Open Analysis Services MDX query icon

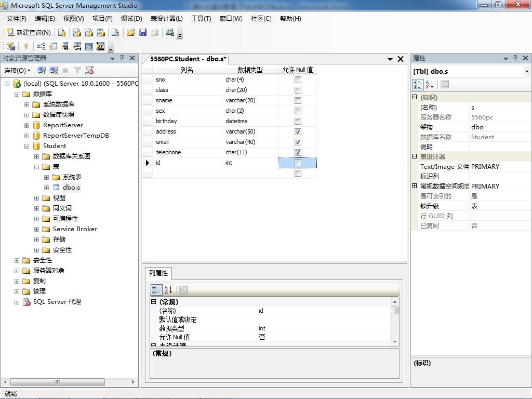click(x=77, y=32)
